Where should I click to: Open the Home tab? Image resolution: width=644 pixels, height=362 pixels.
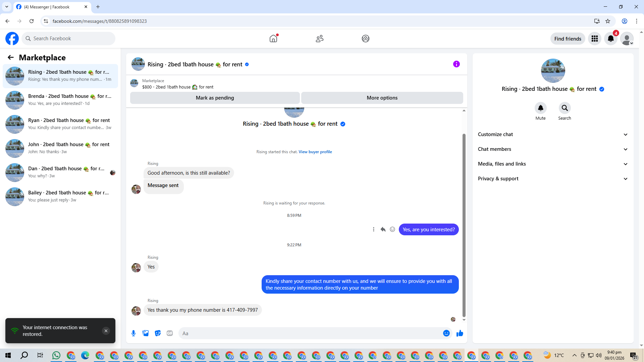click(273, 39)
